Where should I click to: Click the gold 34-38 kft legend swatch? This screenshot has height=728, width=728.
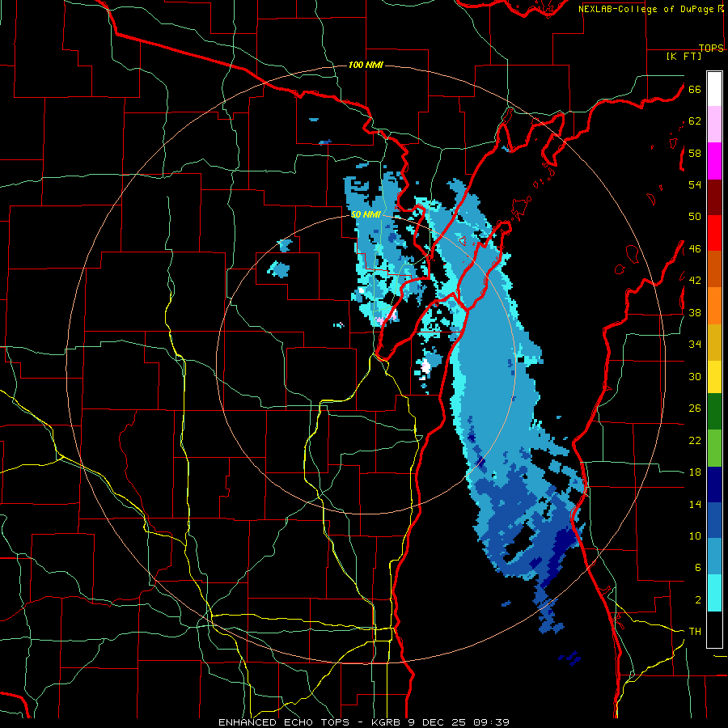tap(714, 342)
